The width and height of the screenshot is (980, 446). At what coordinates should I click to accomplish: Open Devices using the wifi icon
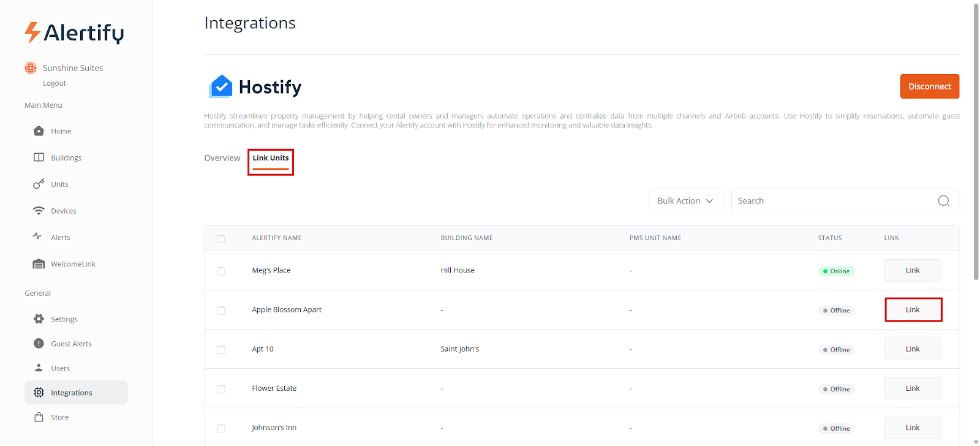click(x=39, y=211)
